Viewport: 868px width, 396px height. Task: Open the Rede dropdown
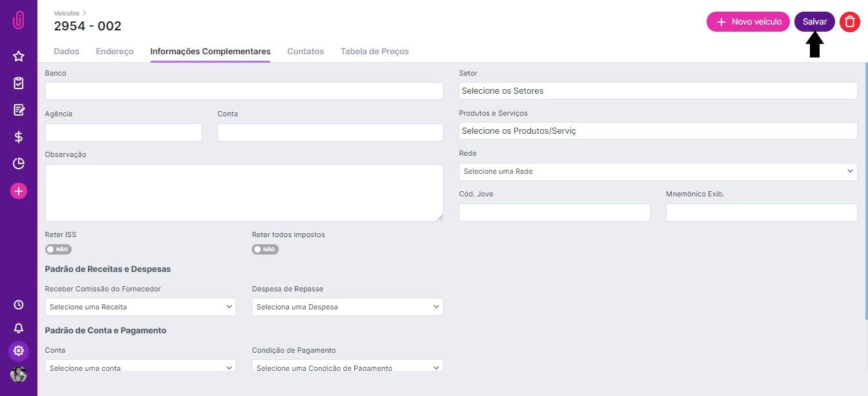point(658,172)
